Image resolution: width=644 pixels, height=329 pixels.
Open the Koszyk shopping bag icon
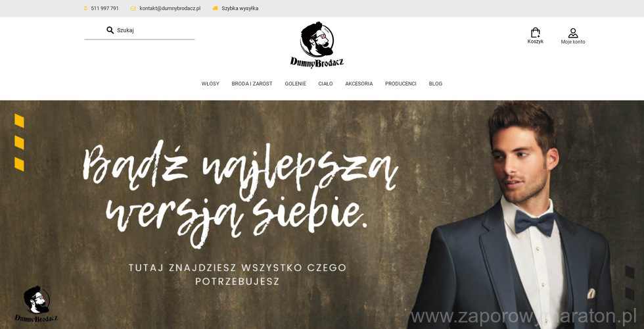pos(535,32)
